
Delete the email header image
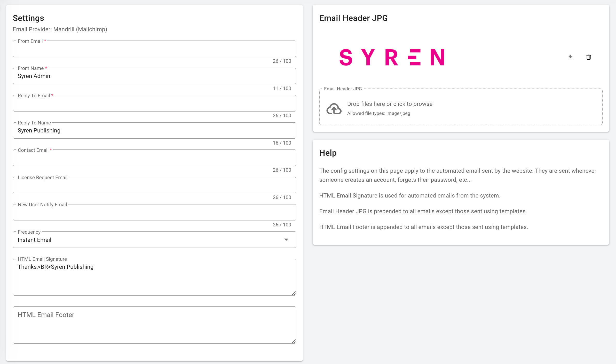coord(588,57)
